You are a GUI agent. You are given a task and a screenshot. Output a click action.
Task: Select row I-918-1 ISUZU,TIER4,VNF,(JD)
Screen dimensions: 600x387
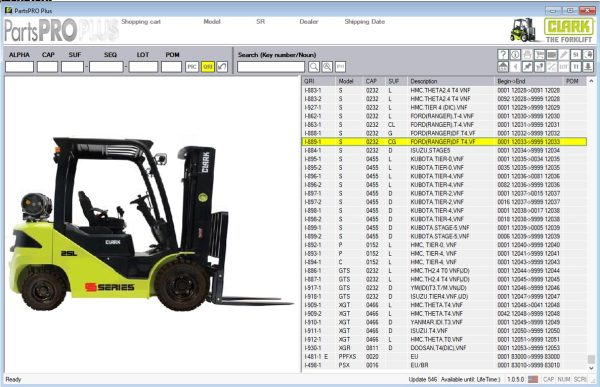pyautogui.click(x=444, y=296)
